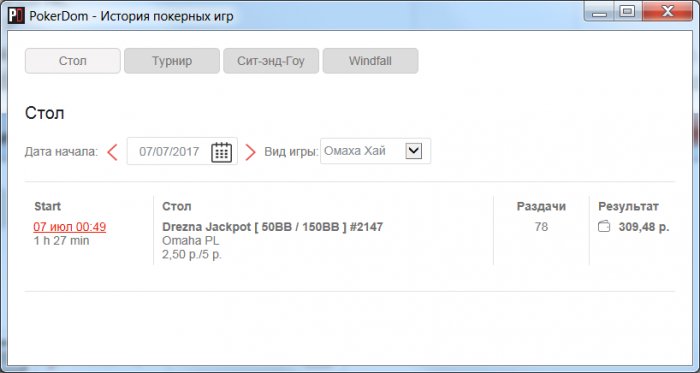
Task: Switch to the Windfall tab
Action: point(371,61)
